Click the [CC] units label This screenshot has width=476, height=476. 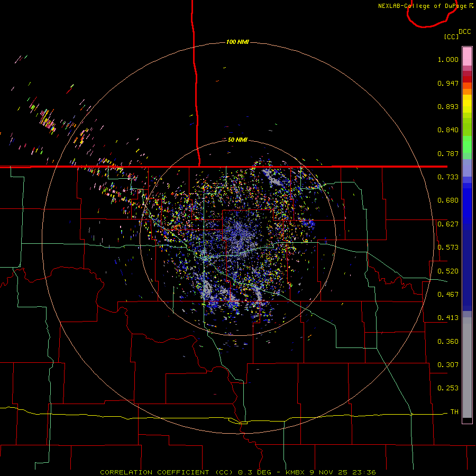451,36
